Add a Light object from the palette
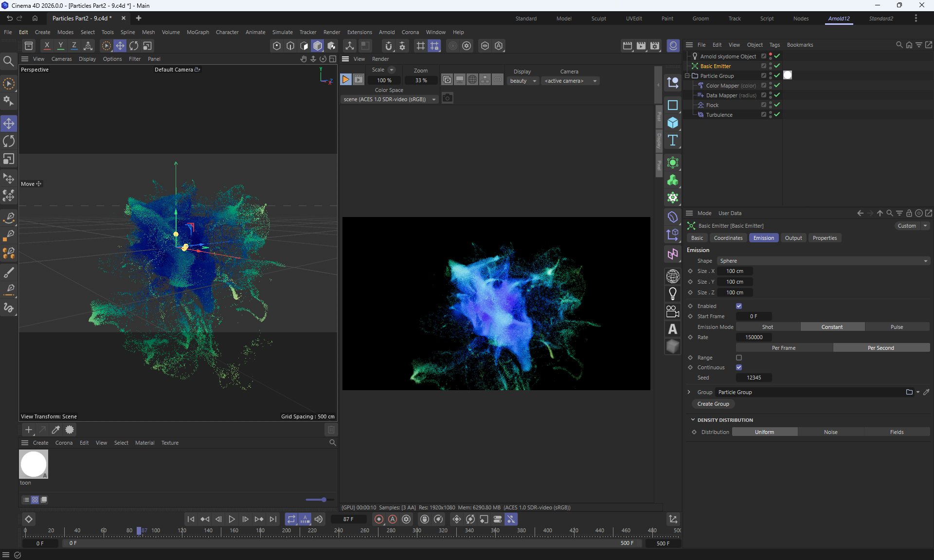This screenshot has height=560, width=934. (x=673, y=293)
